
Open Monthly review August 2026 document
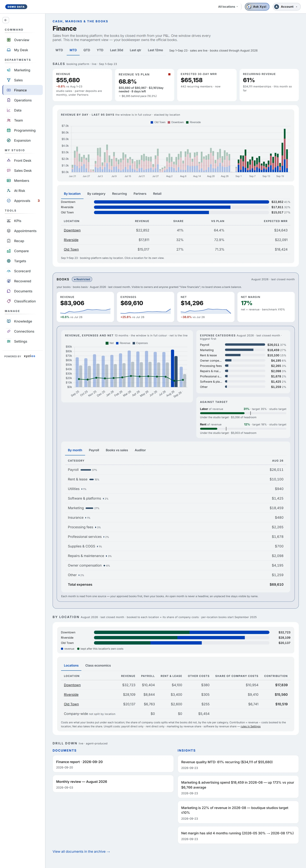tap(113, 784)
